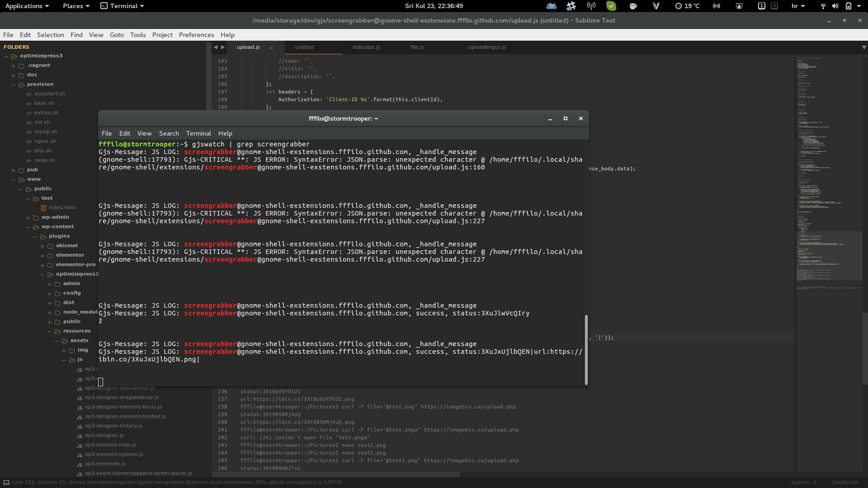
Task: Expand the wp-admin folder
Action: point(28,217)
